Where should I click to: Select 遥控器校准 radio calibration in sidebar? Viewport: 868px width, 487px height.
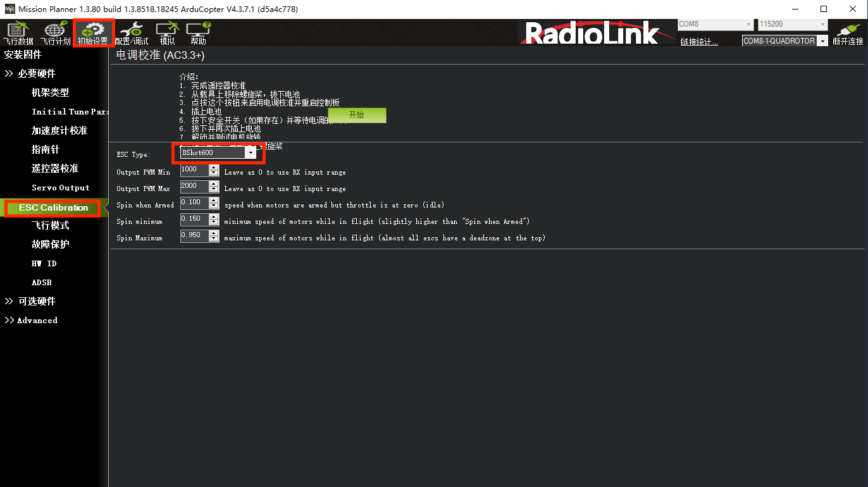click(55, 168)
